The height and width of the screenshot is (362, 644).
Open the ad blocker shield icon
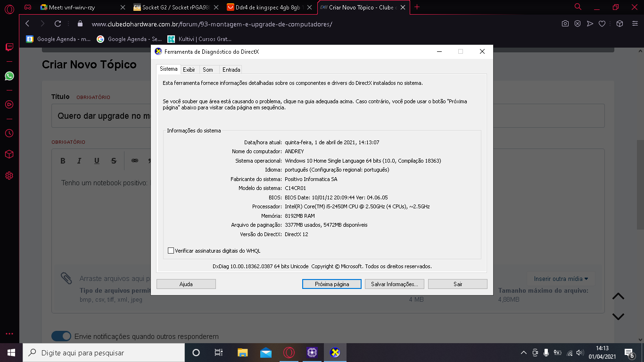[577, 24]
